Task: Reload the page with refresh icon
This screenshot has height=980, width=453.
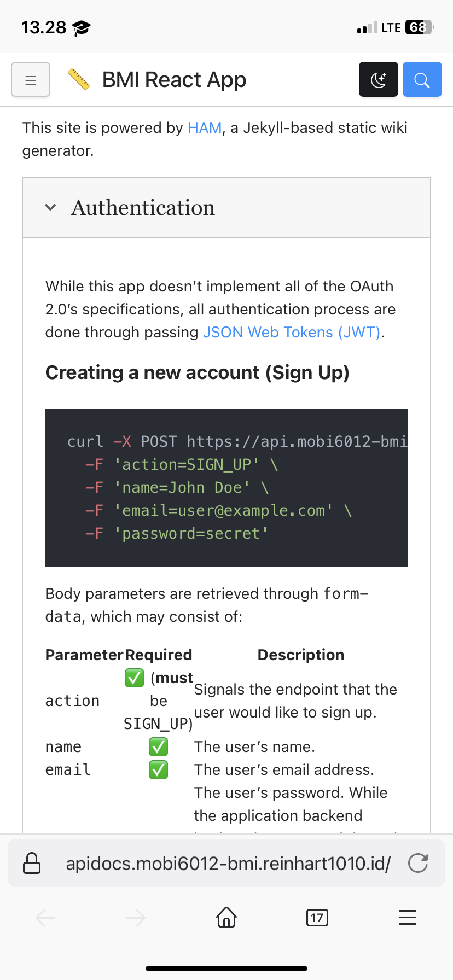Action: tap(418, 863)
